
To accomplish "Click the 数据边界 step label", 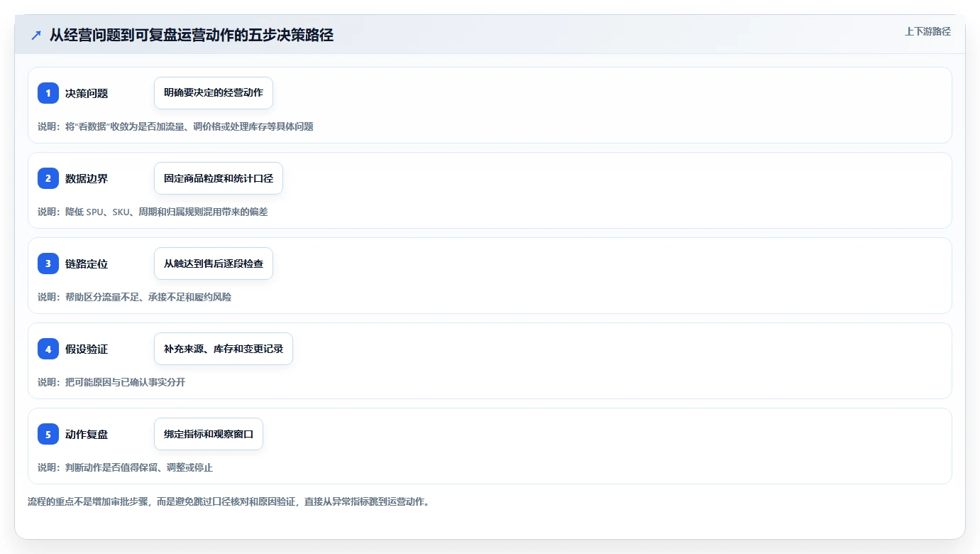I will point(87,178).
